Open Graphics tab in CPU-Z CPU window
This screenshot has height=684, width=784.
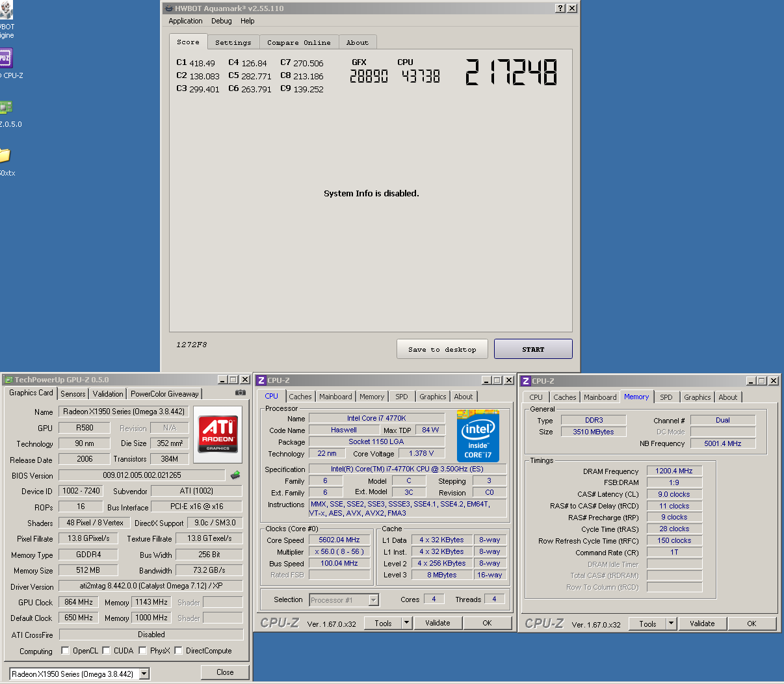coord(433,397)
